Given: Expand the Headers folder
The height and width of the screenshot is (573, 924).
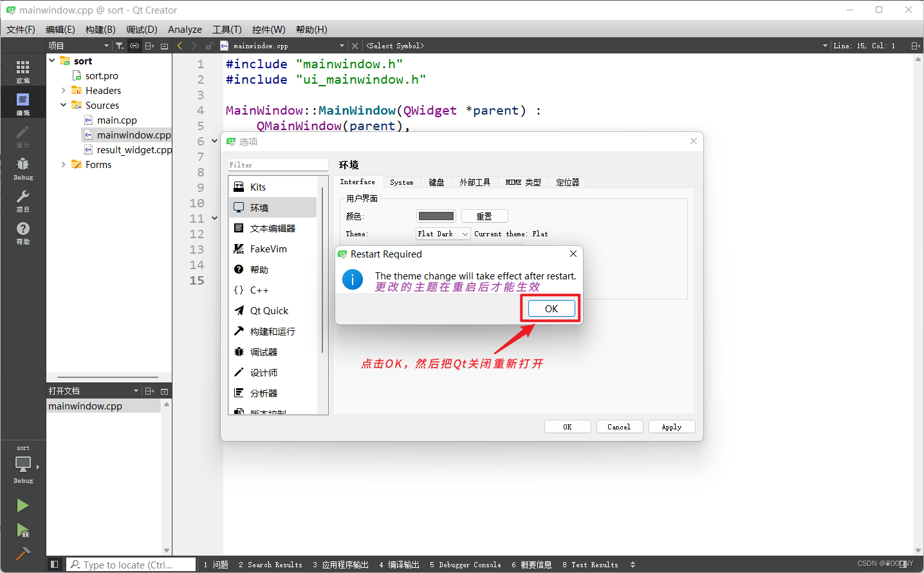Looking at the screenshot, I should [x=63, y=90].
